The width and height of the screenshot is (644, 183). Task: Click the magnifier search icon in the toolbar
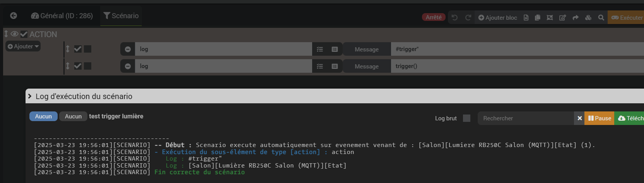[601, 17]
